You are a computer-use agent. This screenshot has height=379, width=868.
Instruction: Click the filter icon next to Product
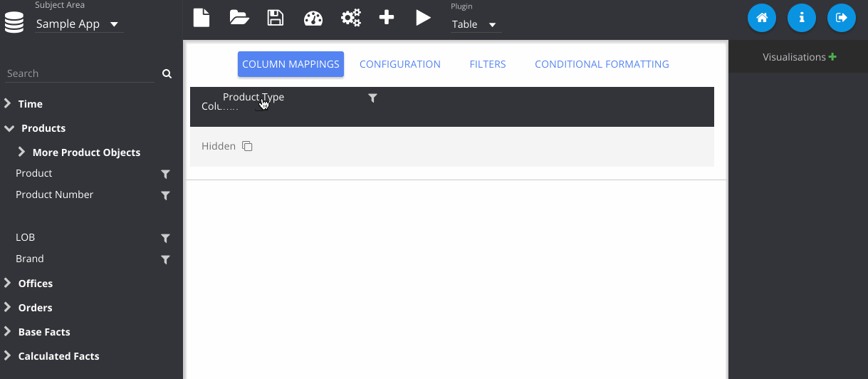(165, 174)
